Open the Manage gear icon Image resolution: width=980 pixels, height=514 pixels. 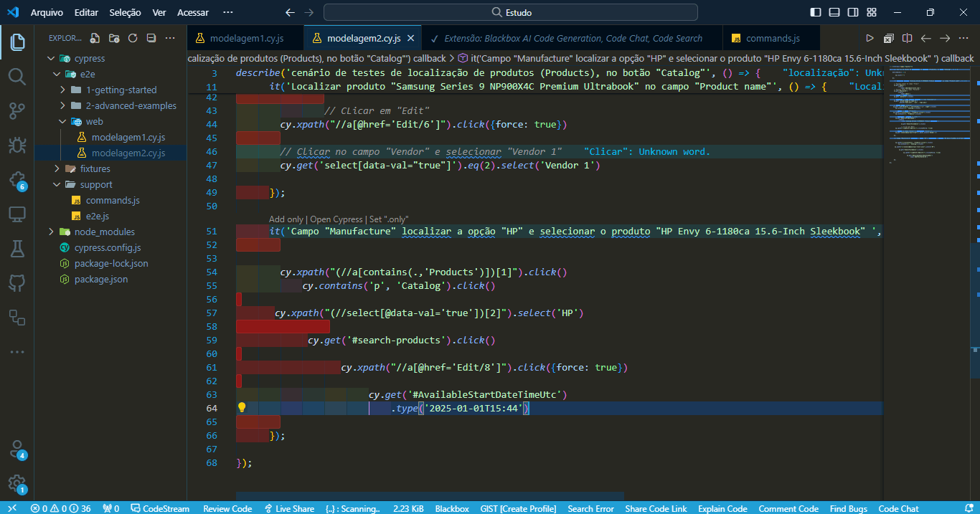[17, 484]
